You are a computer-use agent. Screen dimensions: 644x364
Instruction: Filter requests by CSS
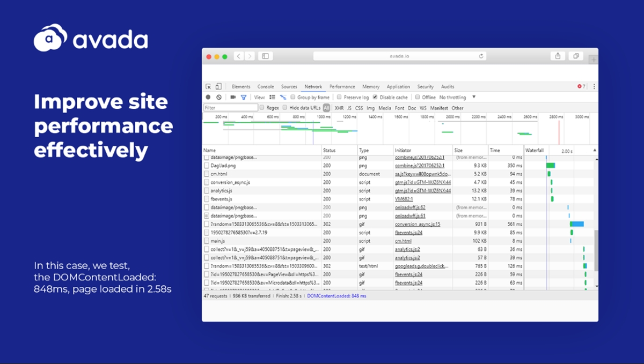[359, 108]
